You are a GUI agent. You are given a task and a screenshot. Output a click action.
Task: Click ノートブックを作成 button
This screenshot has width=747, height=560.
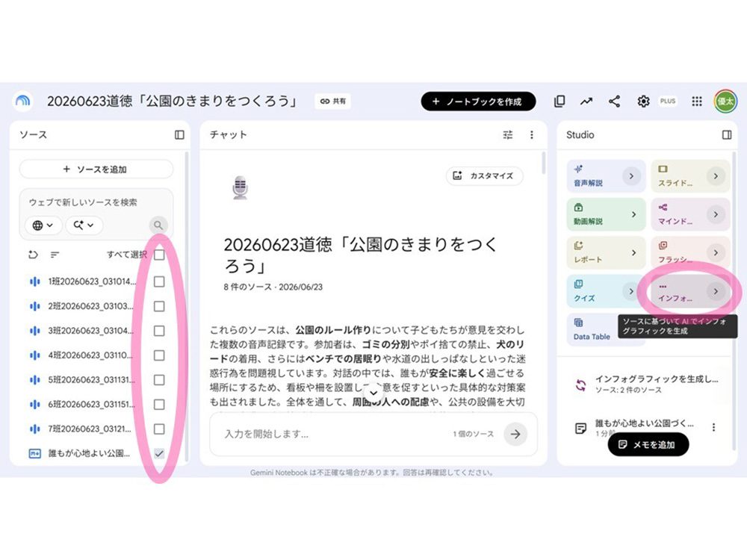tap(478, 102)
